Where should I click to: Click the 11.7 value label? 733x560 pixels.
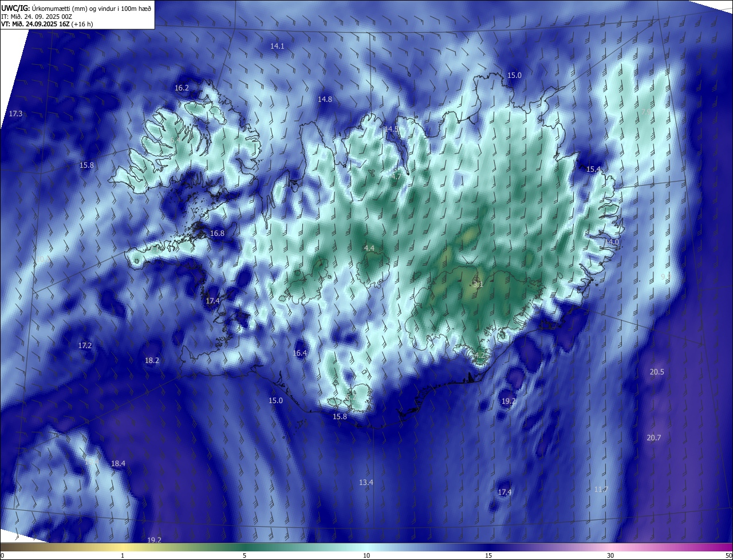point(601,490)
